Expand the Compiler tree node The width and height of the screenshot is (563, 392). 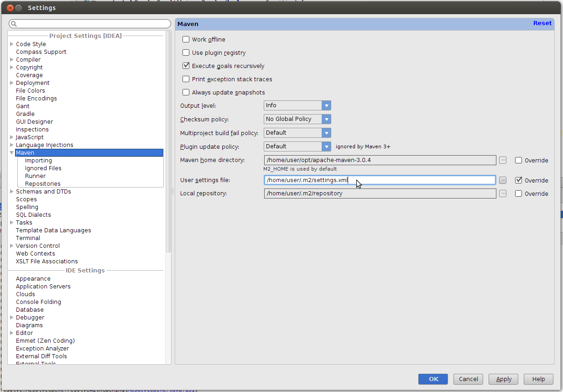pos(12,60)
